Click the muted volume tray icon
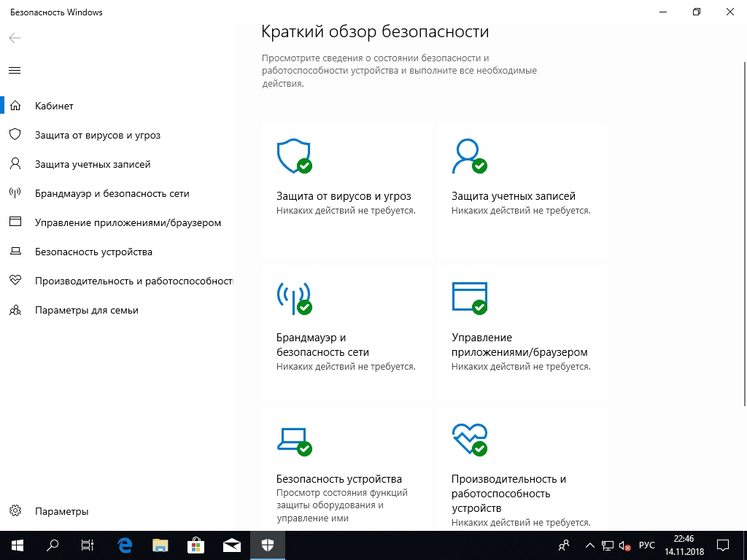Image resolution: width=747 pixels, height=560 pixels. click(x=624, y=545)
